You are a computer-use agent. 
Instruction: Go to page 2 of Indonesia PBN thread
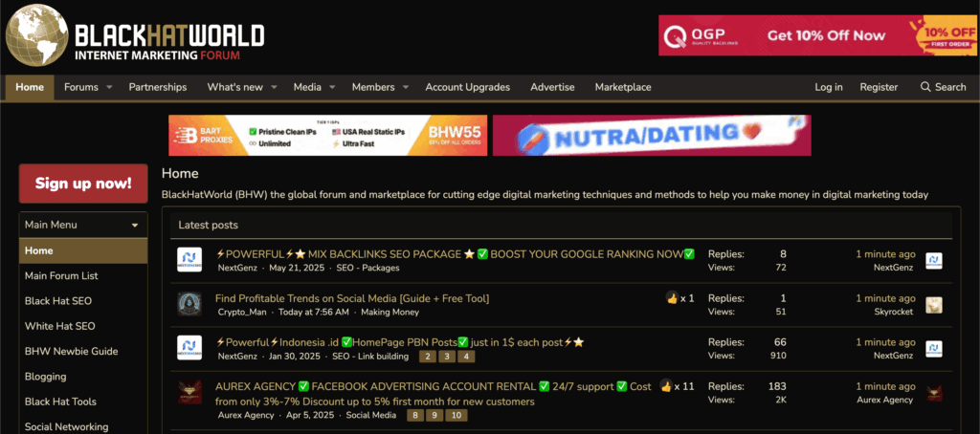(428, 358)
